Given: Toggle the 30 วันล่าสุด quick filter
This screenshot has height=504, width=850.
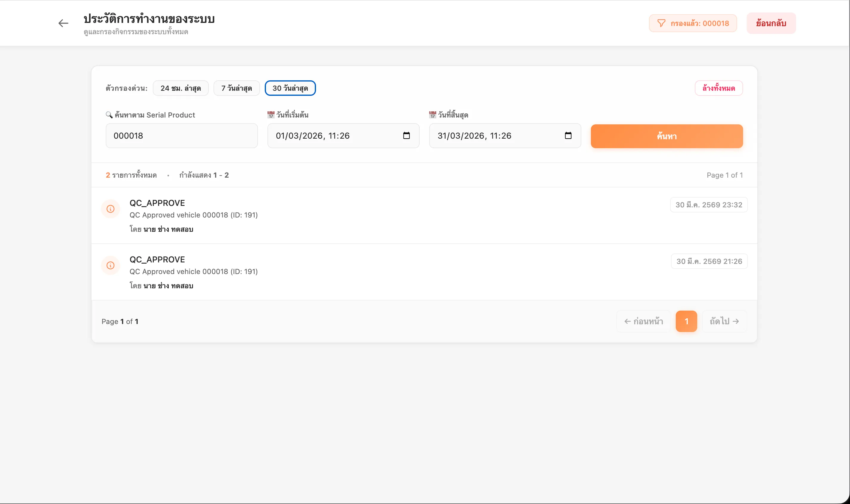Looking at the screenshot, I should click(x=290, y=88).
